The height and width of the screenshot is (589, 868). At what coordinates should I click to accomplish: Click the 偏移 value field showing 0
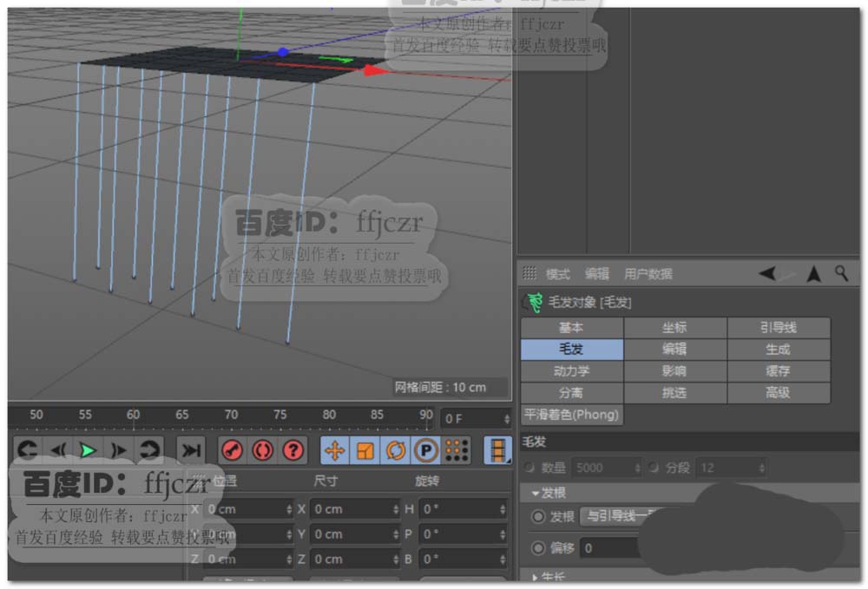[609, 548]
